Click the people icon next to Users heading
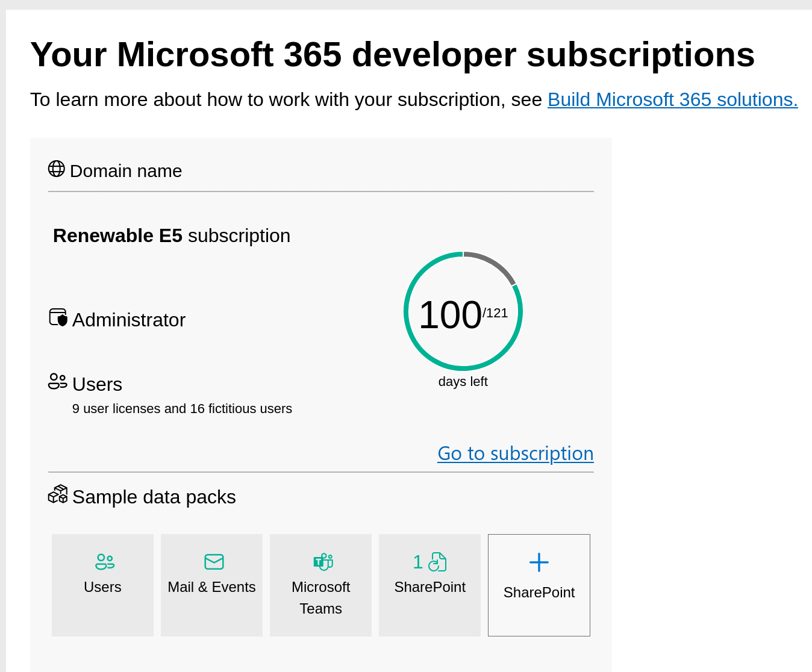The height and width of the screenshot is (672, 812). 58,381
